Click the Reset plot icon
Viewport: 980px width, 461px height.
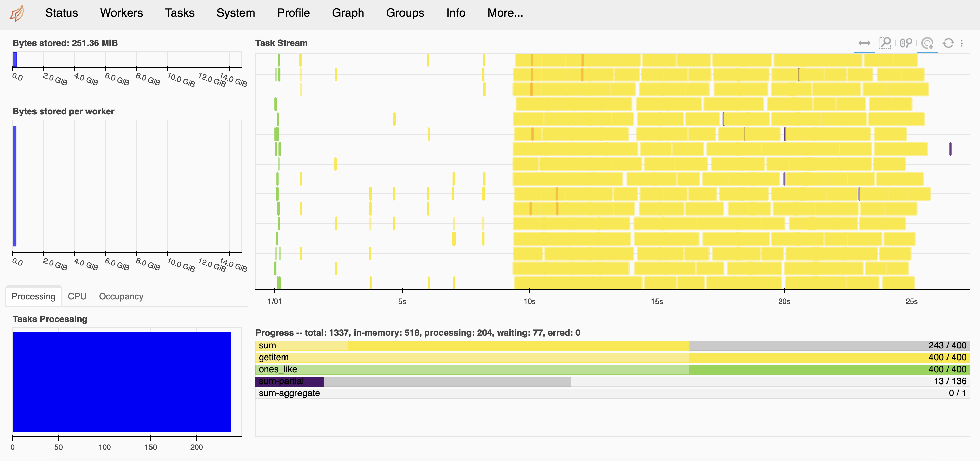click(x=948, y=43)
